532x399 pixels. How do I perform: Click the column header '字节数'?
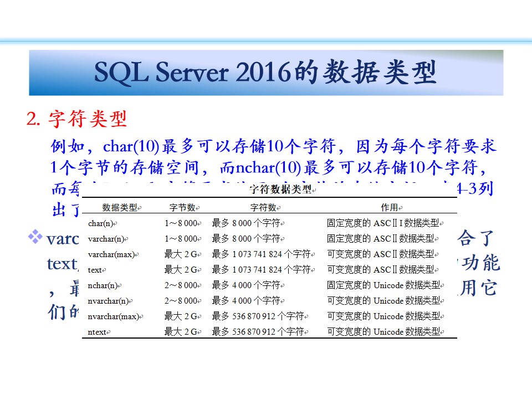pyautogui.click(x=182, y=207)
